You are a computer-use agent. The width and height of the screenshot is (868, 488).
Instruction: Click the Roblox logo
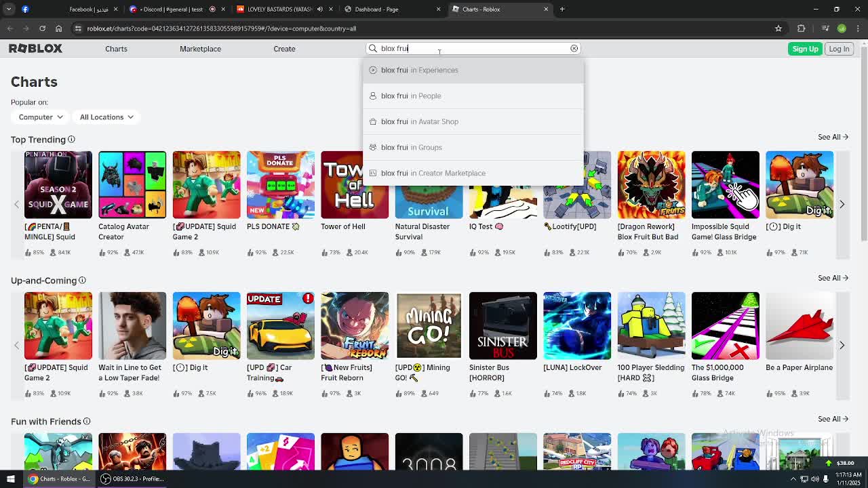(x=35, y=49)
